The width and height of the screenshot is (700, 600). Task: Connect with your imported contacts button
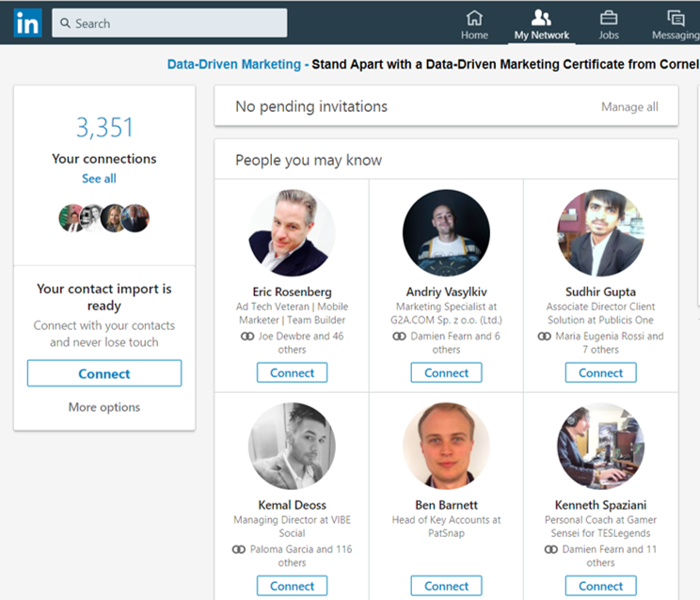pos(104,373)
